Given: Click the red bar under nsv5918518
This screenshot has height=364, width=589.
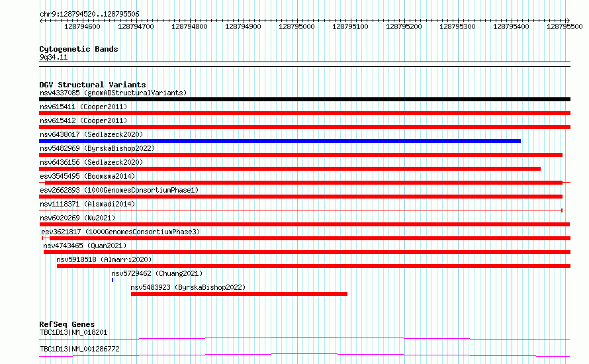Looking at the screenshot, I should point(314,266).
